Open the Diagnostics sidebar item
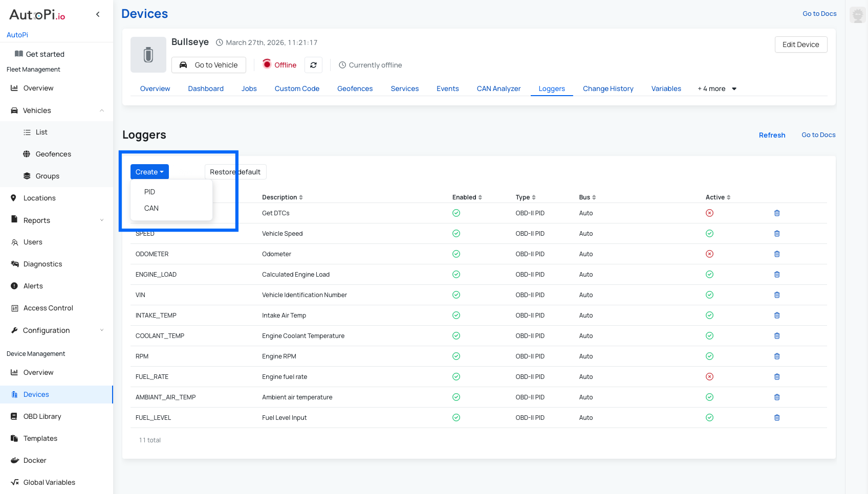The height and width of the screenshot is (494, 868). coord(42,264)
